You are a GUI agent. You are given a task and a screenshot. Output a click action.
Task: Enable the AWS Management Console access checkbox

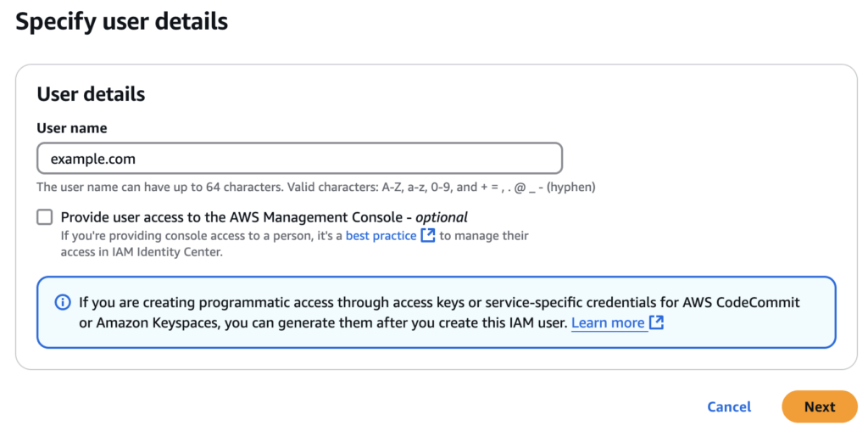pyautogui.click(x=45, y=217)
